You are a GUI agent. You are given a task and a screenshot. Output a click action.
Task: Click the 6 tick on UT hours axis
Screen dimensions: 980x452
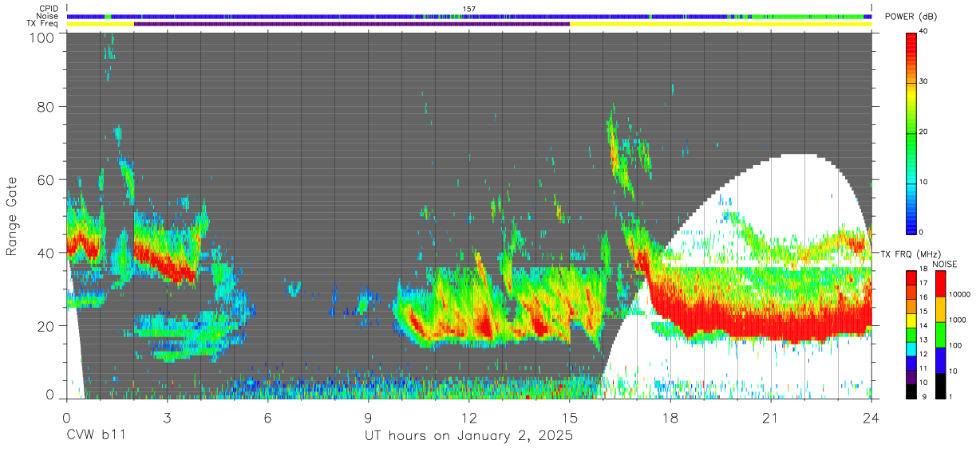pos(267,418)
